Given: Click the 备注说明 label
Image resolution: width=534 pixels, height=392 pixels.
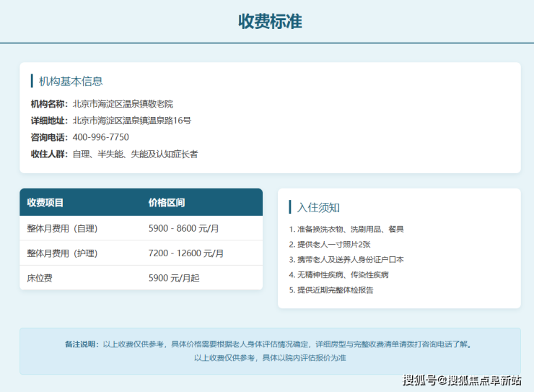Looking at the screenshot, I should (x=82, y=344).
